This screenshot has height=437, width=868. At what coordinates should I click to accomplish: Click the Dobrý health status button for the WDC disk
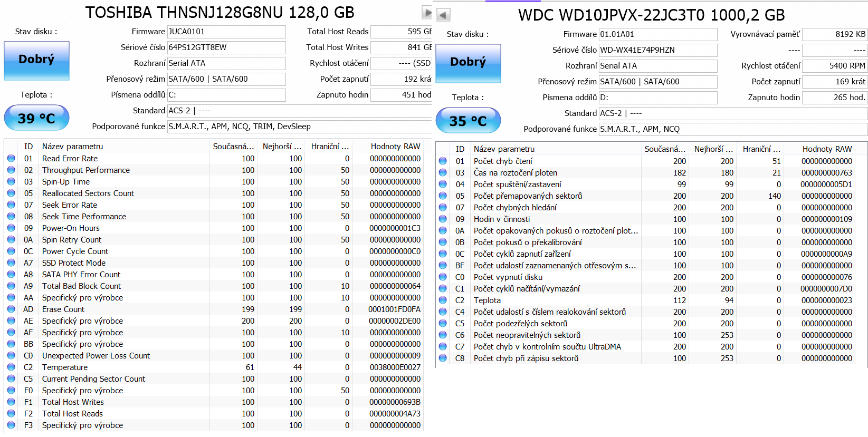click(468, 63)
